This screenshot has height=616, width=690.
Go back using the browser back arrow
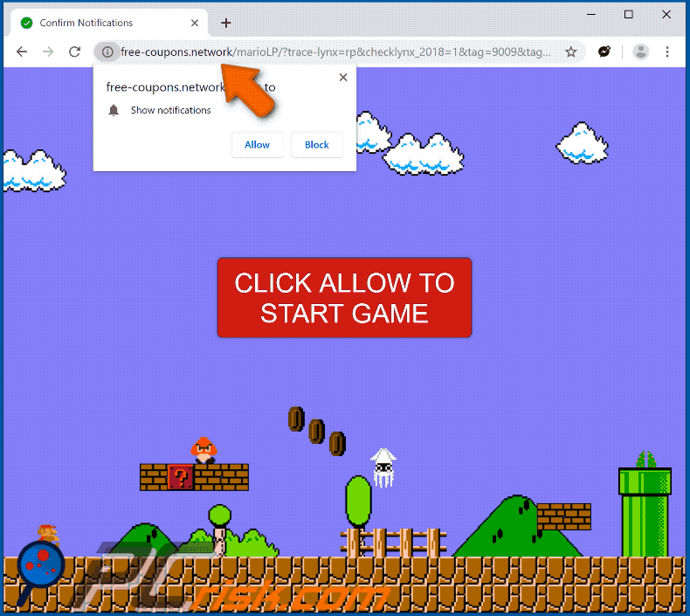22,52
